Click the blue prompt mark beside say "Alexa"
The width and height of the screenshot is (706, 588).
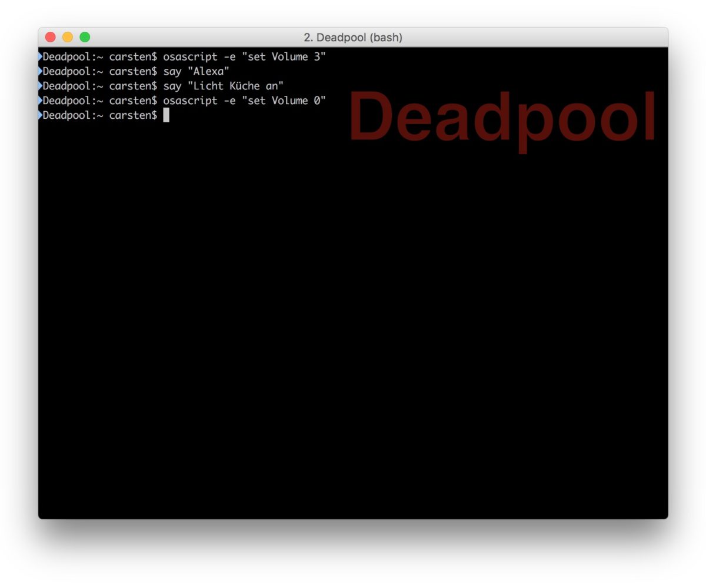40,71
